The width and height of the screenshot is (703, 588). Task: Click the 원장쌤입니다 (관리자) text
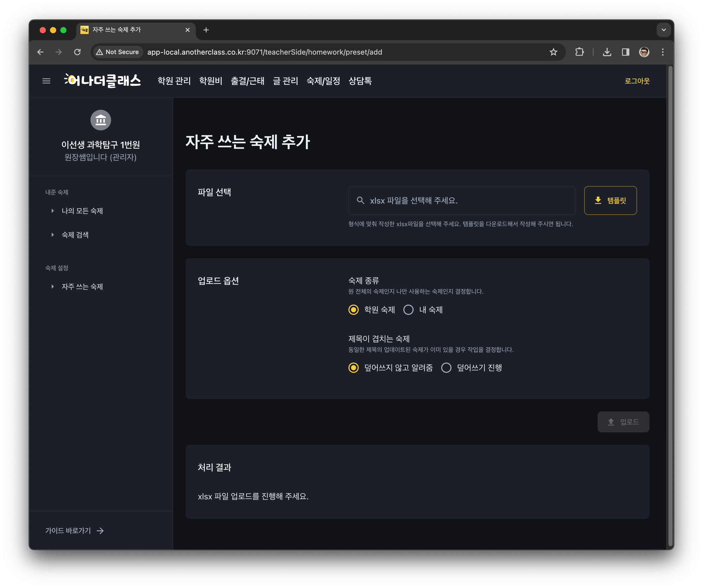(101, 157)
